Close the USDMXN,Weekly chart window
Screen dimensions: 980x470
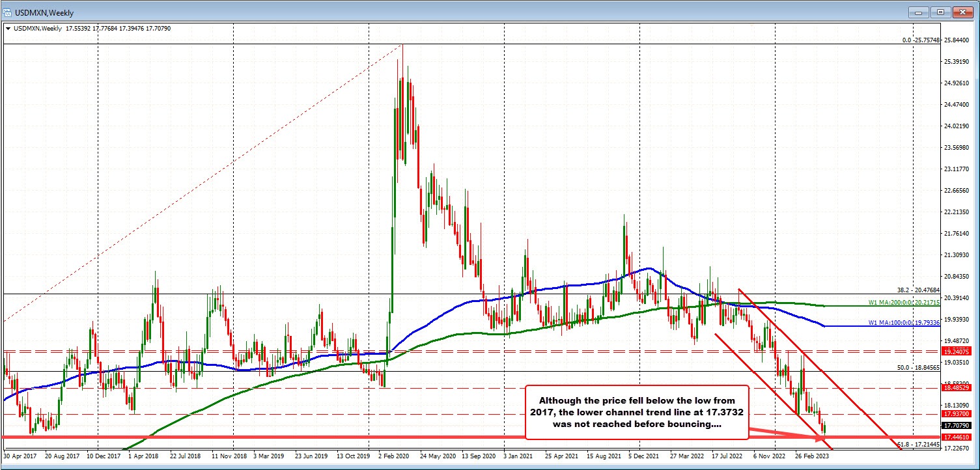[964, 12]
